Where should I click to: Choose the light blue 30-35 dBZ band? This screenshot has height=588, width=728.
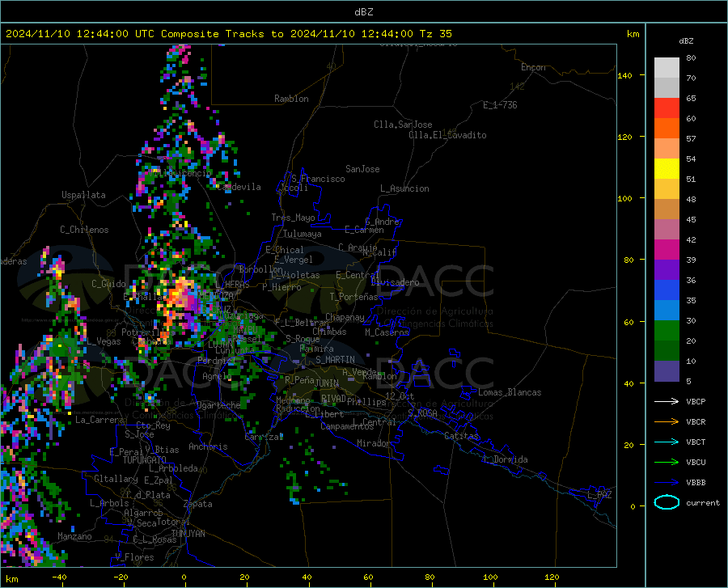pos(667,311)
